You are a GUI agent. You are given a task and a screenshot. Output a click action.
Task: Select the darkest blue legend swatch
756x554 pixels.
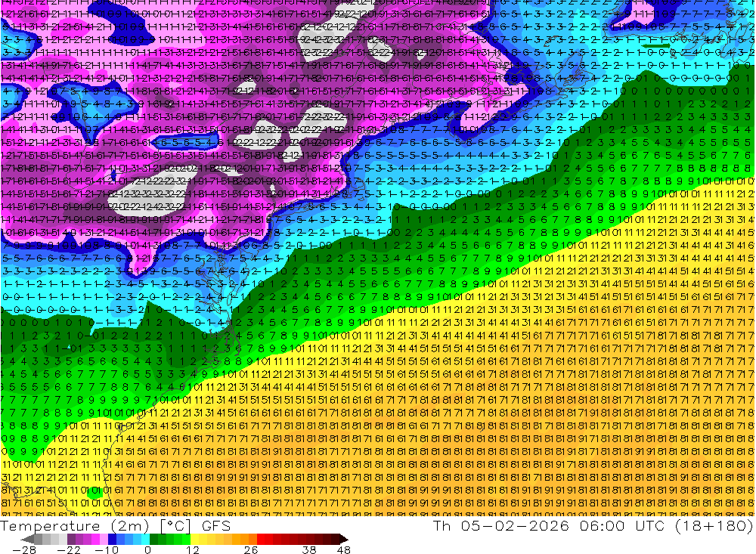pyautogui.click(x=112, y=539)
